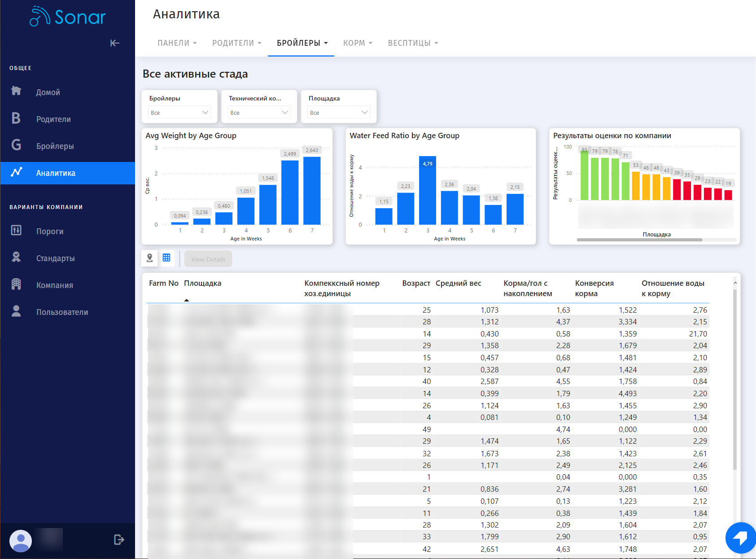This screenshot has height=559, width=756.
Task: Click the Бройлеры G icon
Action: point(16,145)
